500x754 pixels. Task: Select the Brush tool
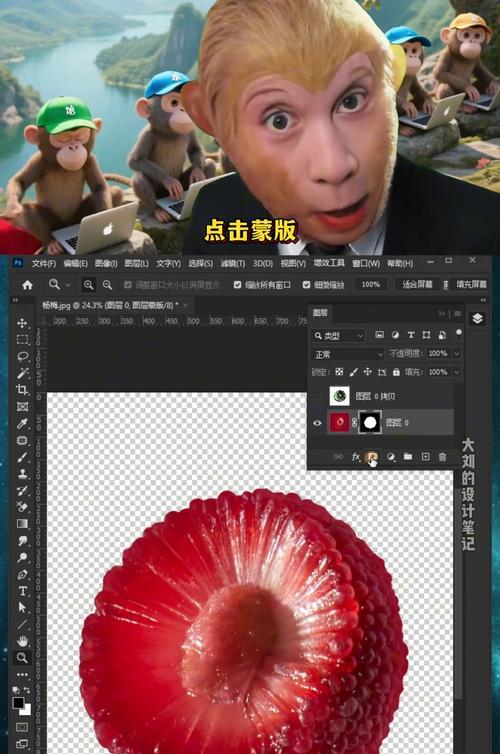tap(22, 457)
